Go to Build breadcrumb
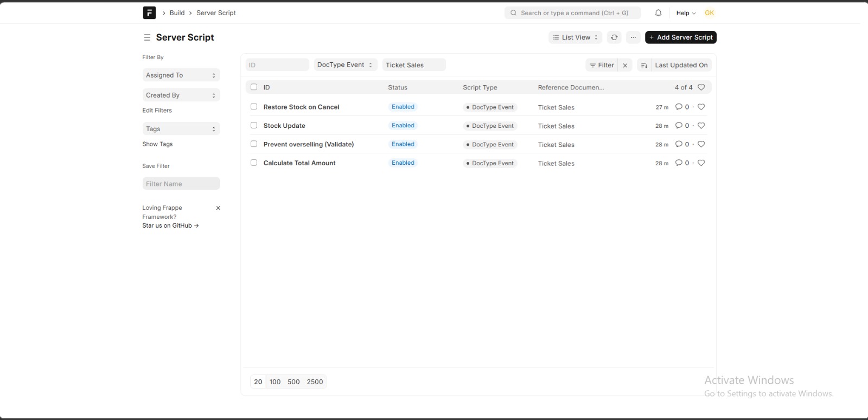Image resolution: width=868 pixels, height=420 pixels. (177, 13)
